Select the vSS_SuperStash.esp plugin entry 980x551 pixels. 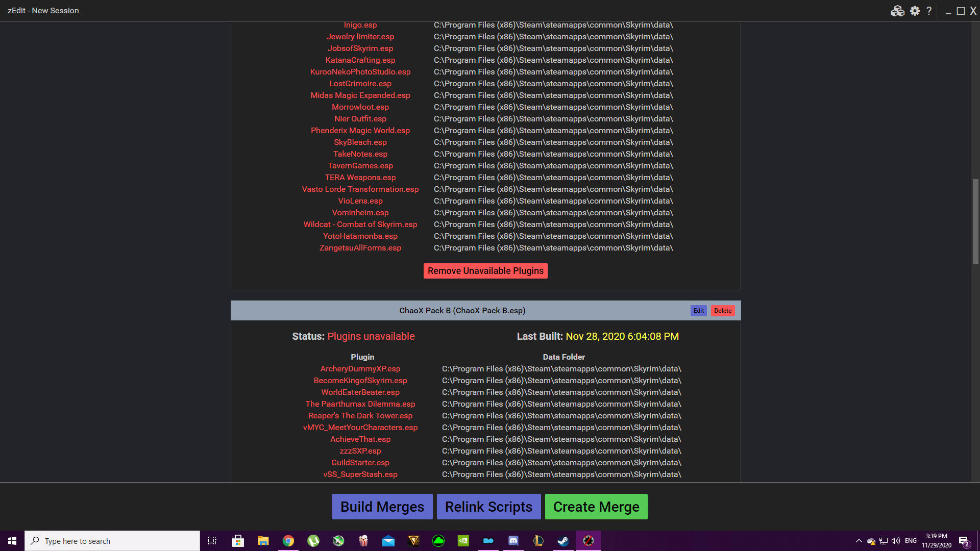[x=360, y=474]
